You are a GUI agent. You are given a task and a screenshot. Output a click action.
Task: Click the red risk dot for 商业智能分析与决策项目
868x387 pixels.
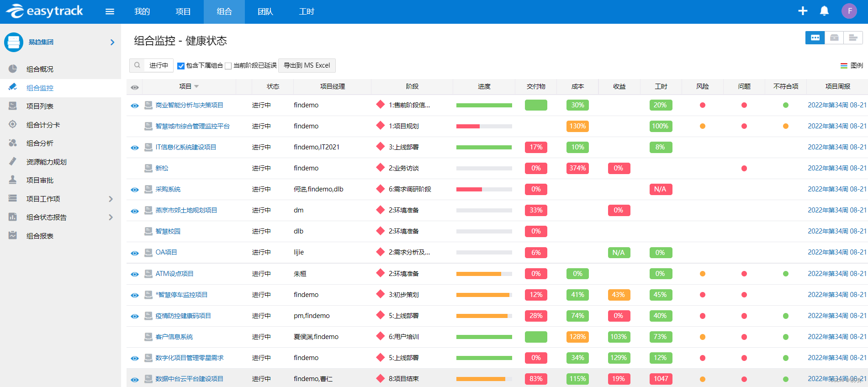703,105
